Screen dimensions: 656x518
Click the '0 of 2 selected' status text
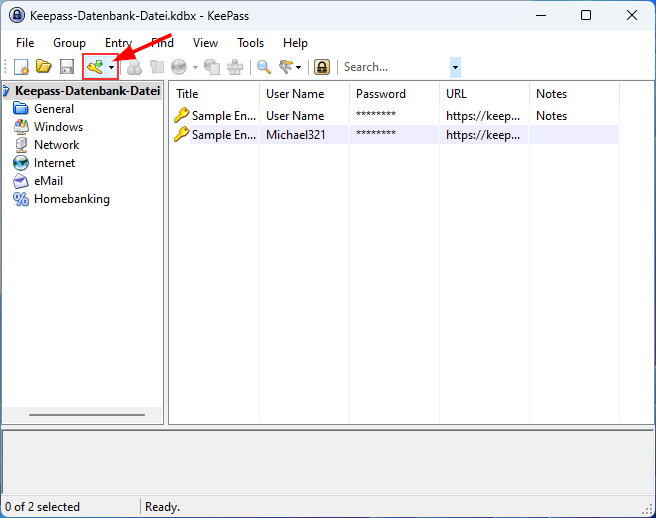click(42, 507)
